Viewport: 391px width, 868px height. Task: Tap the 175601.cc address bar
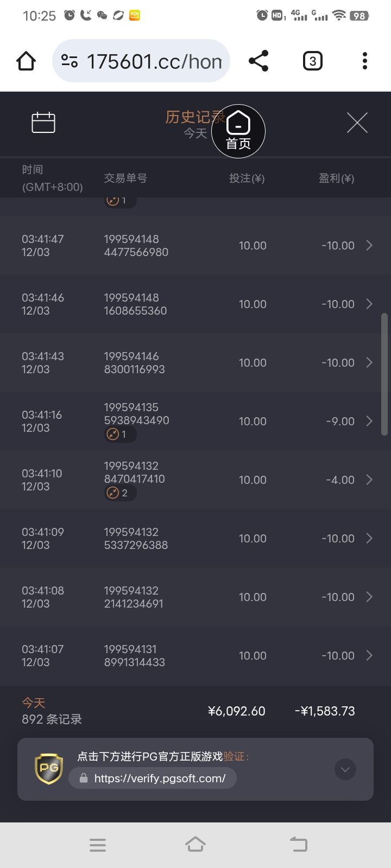click(x=155, y=61)
